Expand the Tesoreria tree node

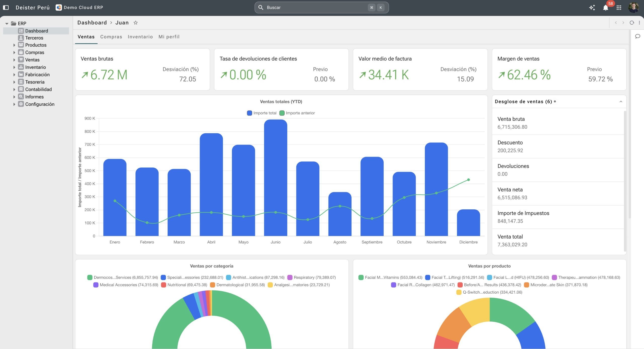[14, 82]
